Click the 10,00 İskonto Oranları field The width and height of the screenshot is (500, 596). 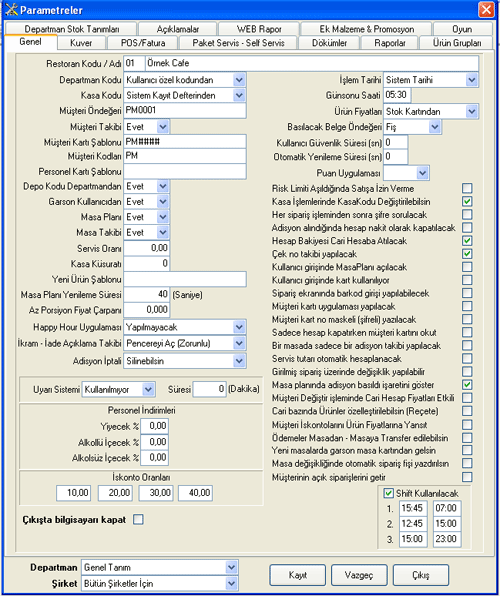(x=73, y=493)
